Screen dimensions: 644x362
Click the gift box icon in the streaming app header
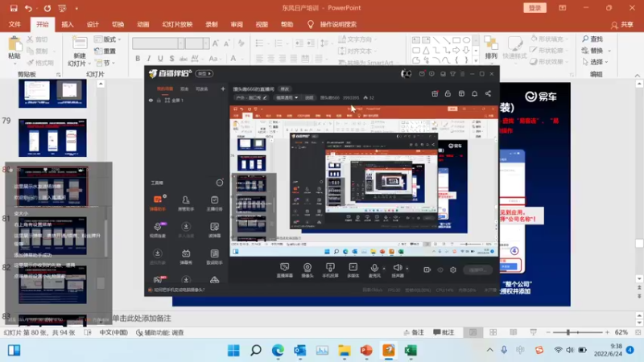[x=435, y=93]
